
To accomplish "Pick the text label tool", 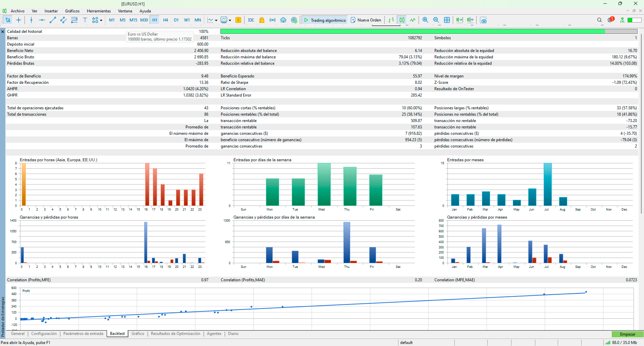I will [85, 20].
